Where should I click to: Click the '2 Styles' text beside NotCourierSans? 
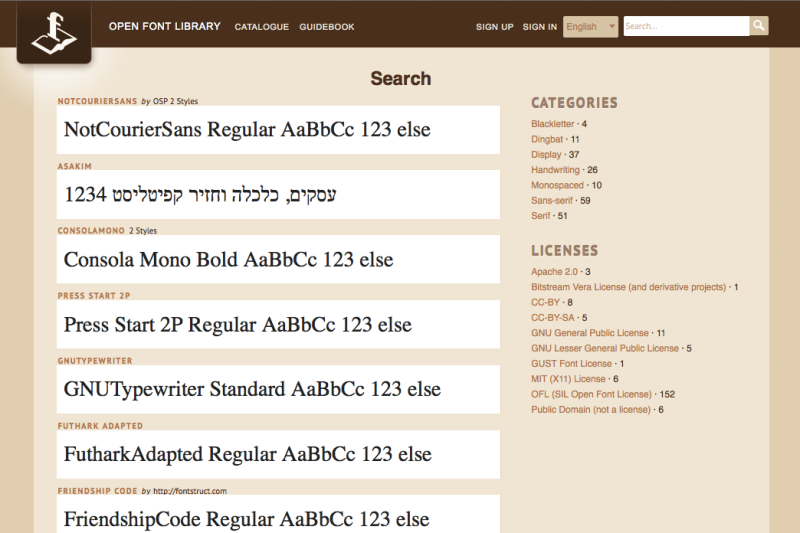click(184, 101)
